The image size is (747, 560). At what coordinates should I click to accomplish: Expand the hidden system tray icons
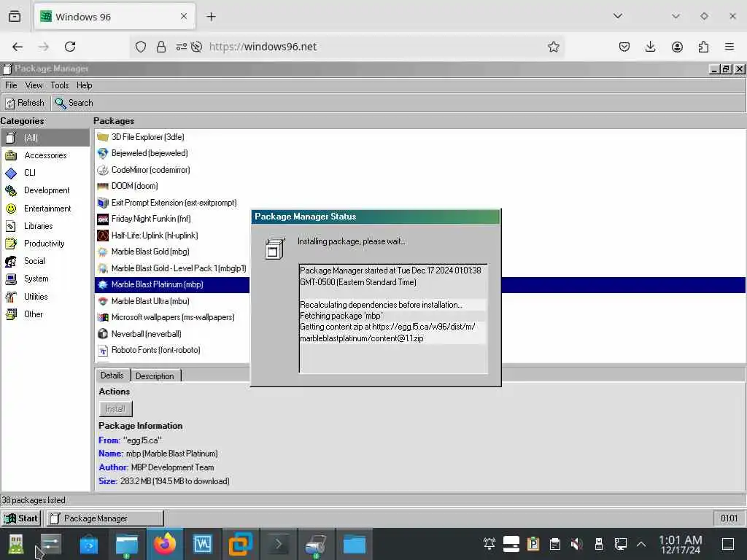(x=641, y=544)
